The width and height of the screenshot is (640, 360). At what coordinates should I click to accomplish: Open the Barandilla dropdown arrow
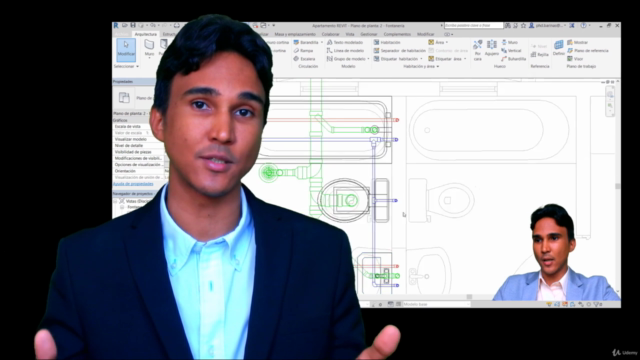click(322, 42)
